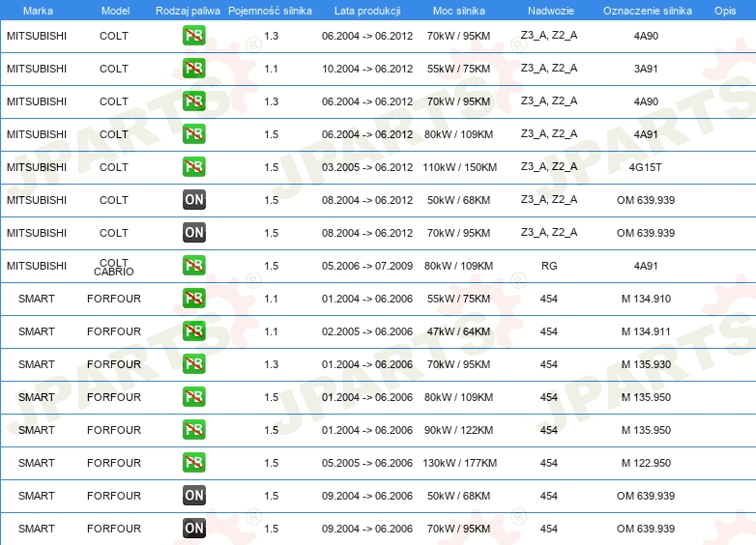Click OM 639.939 in the Colt 50kW / 68KM row

[x=646, y=200]
